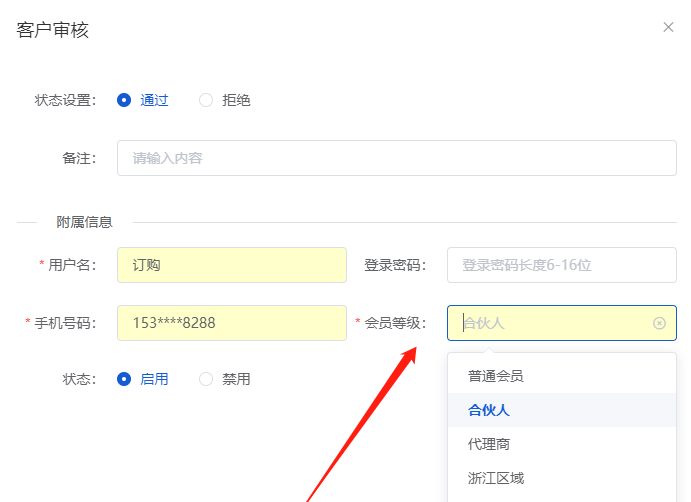
Task: Select the 拒绝 status option
Action: (x=206, y=100)
